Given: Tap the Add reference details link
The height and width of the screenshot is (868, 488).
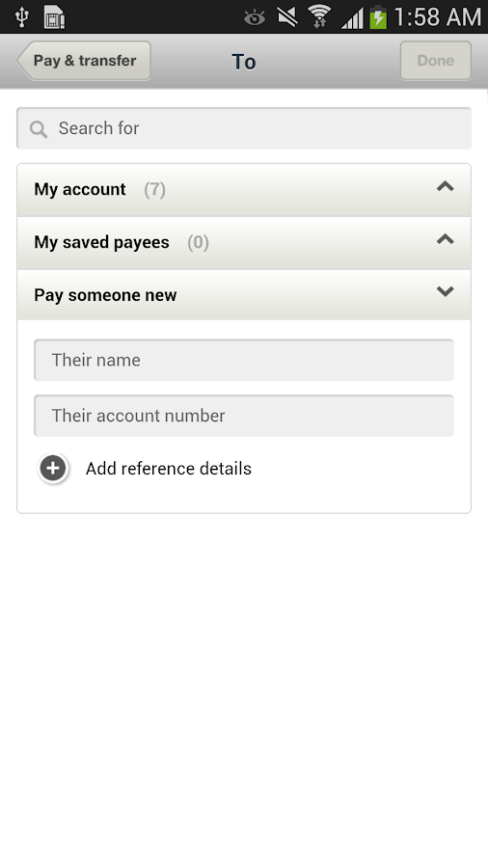Looking at the screenshot, I should pyautogui.click(x=168, y=469).
